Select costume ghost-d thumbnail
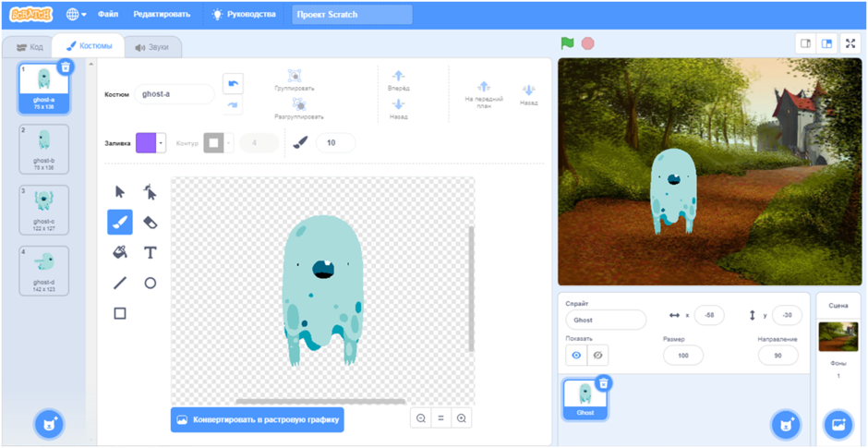 point(44,271)
